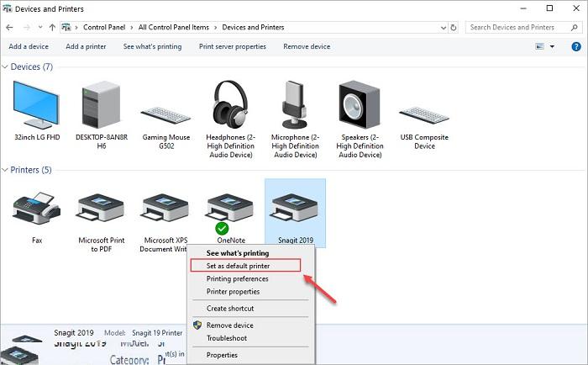The image size is (588, 365).
Task: Select the USB Composite Device icon
Action: (x=424, y=115)
